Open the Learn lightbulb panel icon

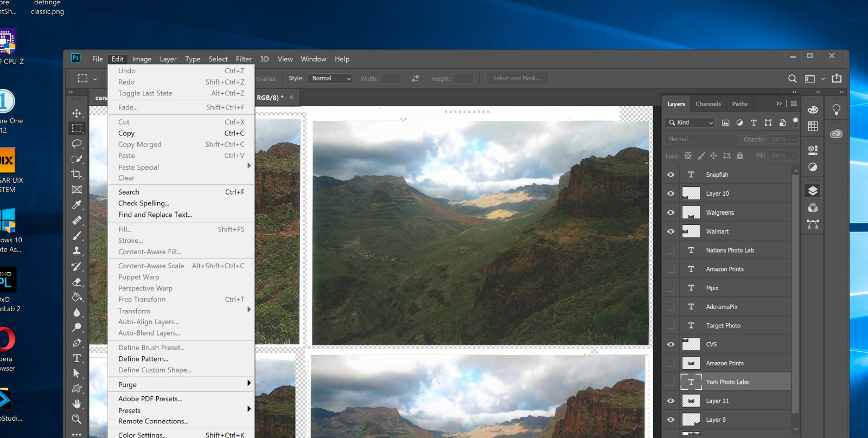pyautogui.click(x=836, y=110)
